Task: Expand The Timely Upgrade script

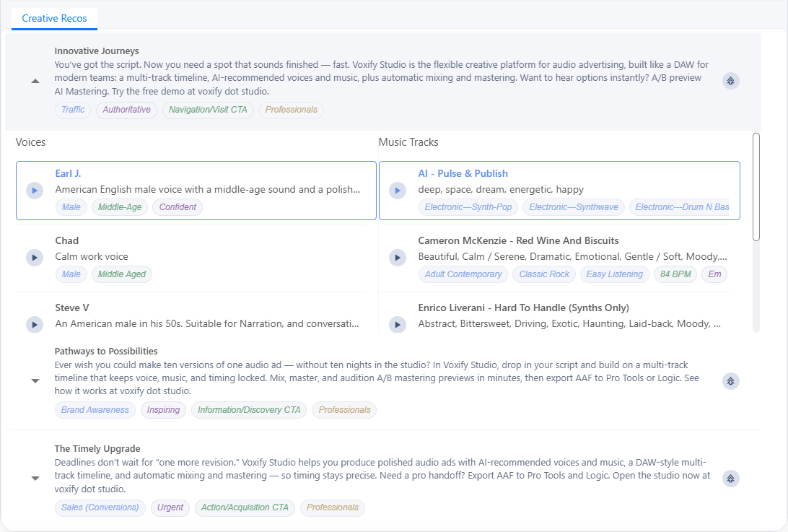Action: click(35, 478)
